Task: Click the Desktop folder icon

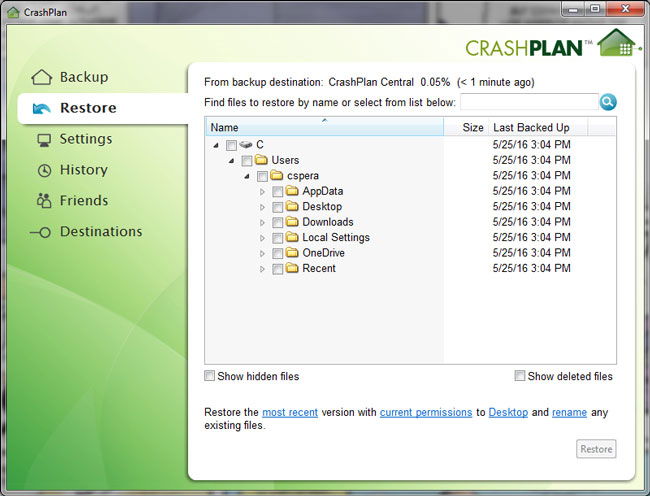Action: [x=292, y=206]
